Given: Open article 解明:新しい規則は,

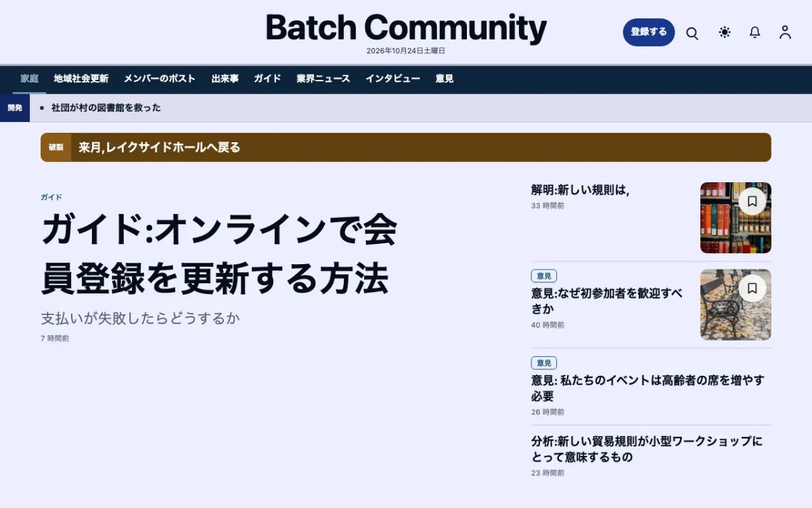Looking at the screenshot, I should (x=580, y=190).
